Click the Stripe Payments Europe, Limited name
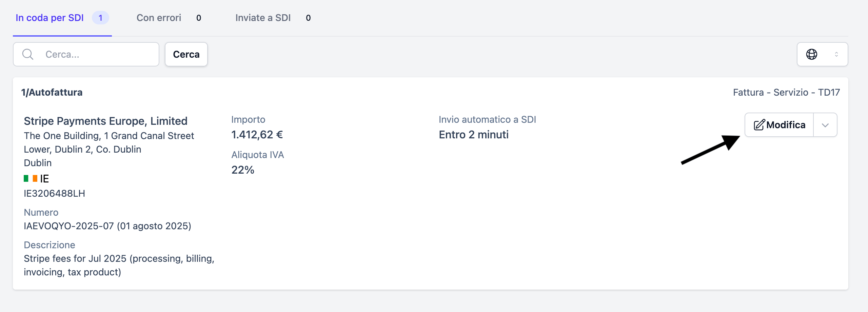 coord(105,121)
